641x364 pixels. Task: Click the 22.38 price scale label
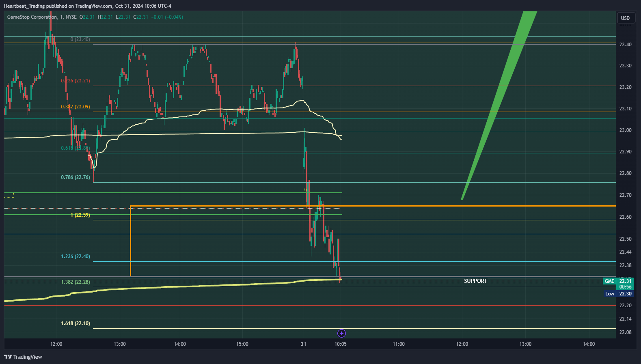625,265
